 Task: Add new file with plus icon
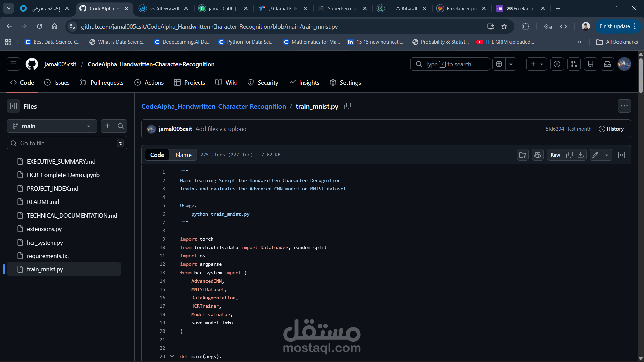(107, 126)
